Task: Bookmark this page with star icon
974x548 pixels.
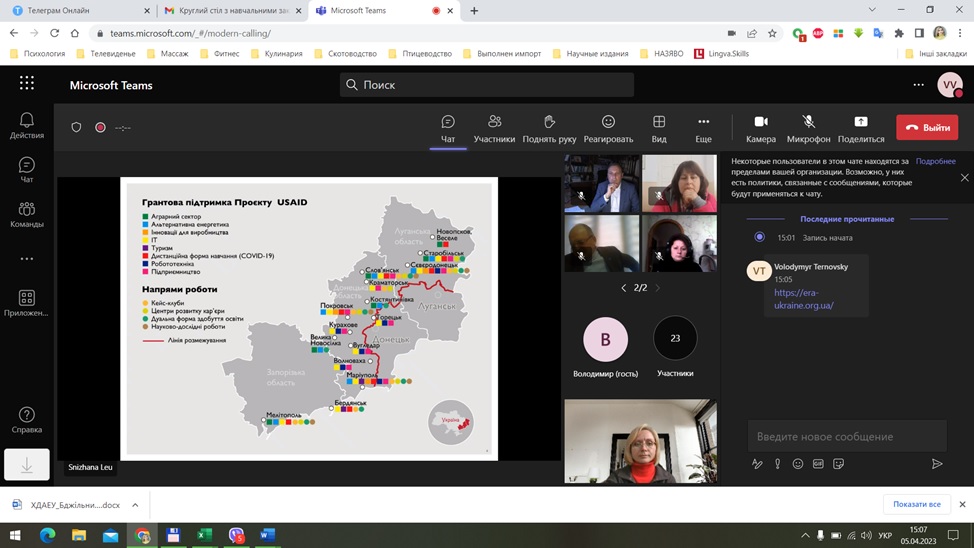Action: tap(772, 33)
